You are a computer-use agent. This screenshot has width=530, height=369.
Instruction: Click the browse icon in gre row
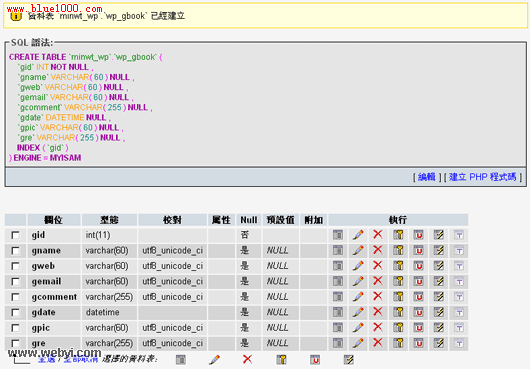[x=338, y=343]
